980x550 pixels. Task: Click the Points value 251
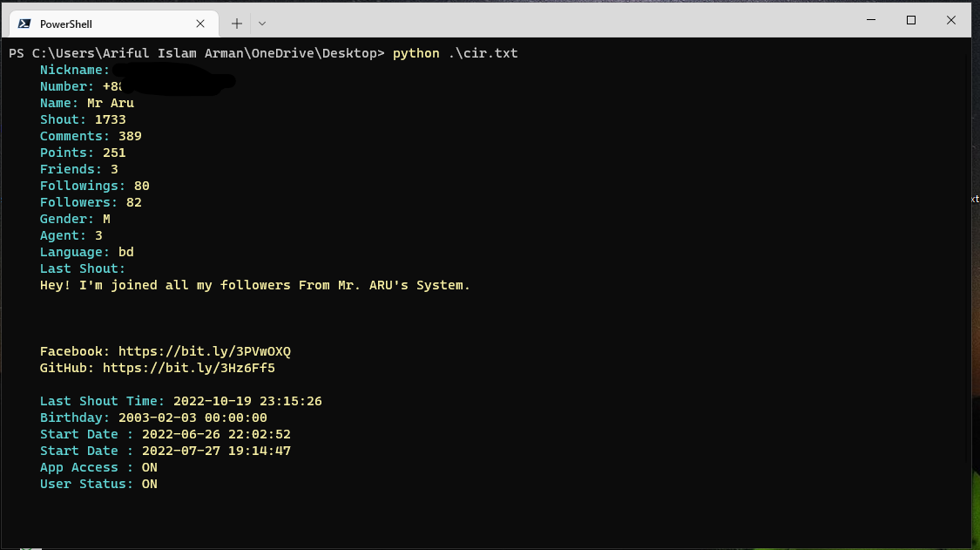(114, 153)
